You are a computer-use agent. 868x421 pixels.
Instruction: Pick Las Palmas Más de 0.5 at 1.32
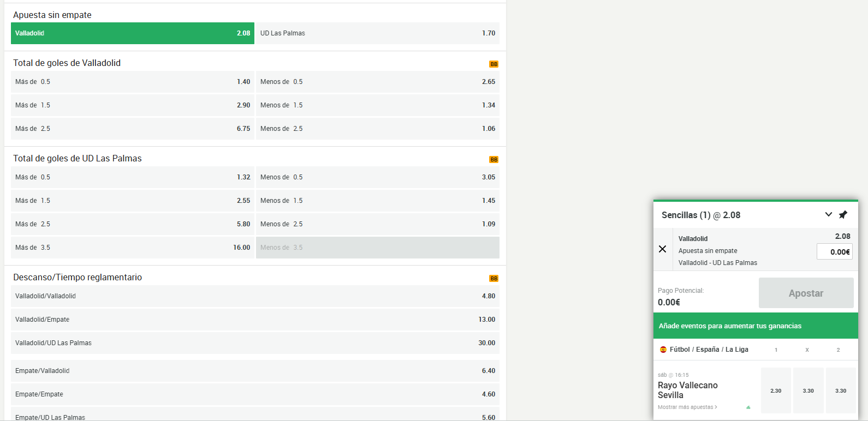(x=133, y=177)
